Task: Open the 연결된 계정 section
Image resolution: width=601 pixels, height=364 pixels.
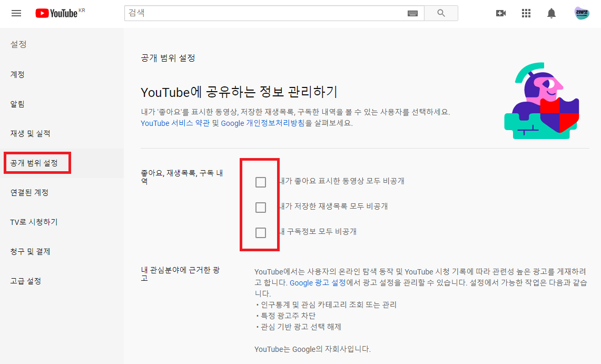Action: click(x=29, y=192)
